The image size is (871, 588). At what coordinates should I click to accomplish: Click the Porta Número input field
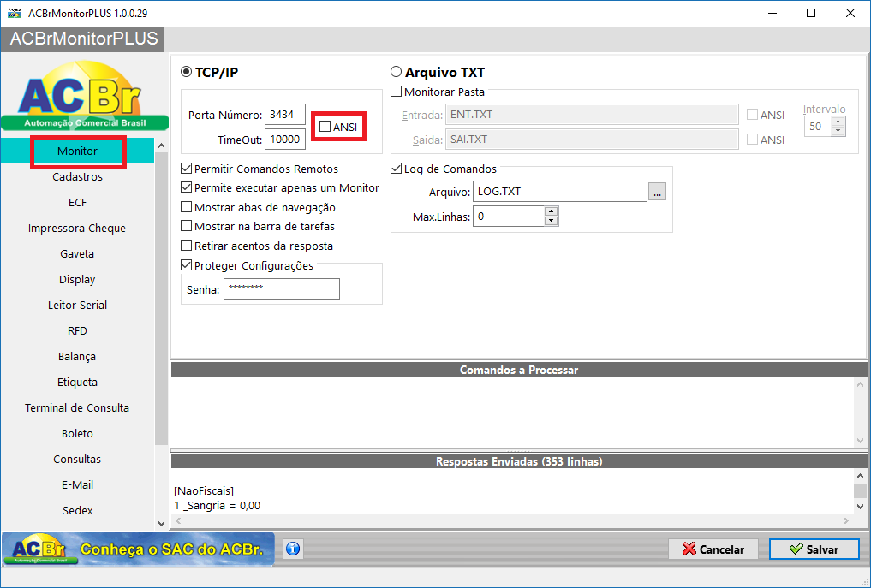[285, 115]
